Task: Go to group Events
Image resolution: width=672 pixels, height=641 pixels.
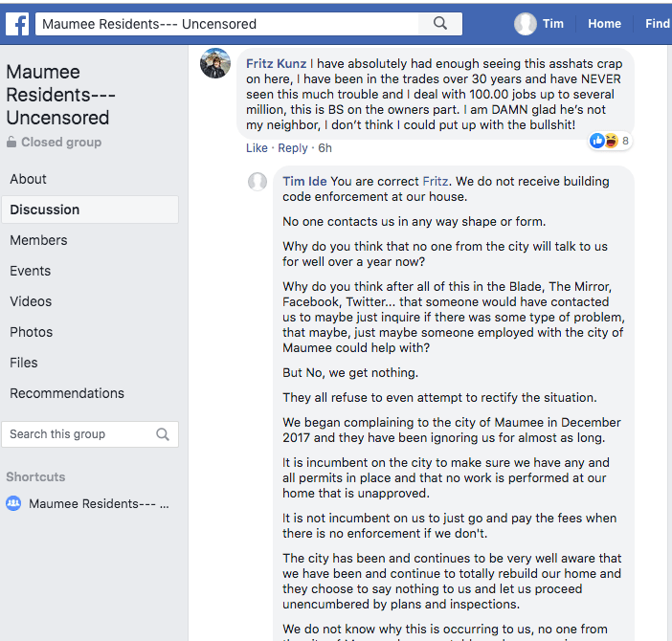Action: [x=31, y=271]
